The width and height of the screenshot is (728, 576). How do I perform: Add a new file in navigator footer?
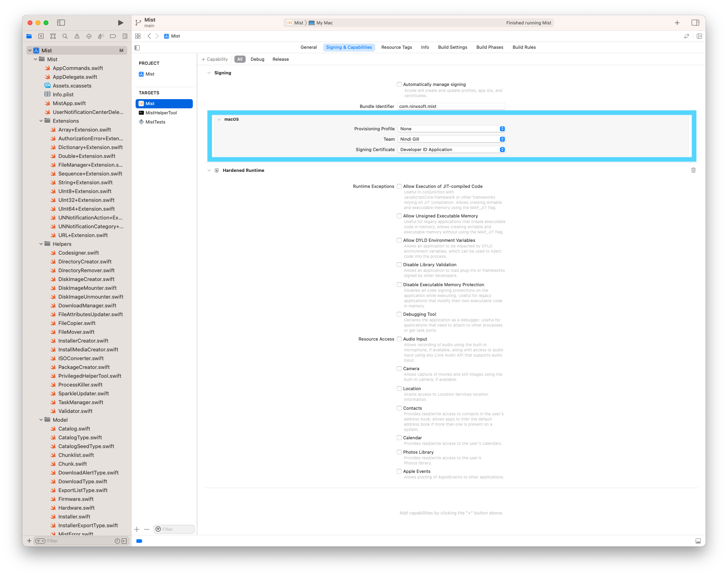[29, 541]
